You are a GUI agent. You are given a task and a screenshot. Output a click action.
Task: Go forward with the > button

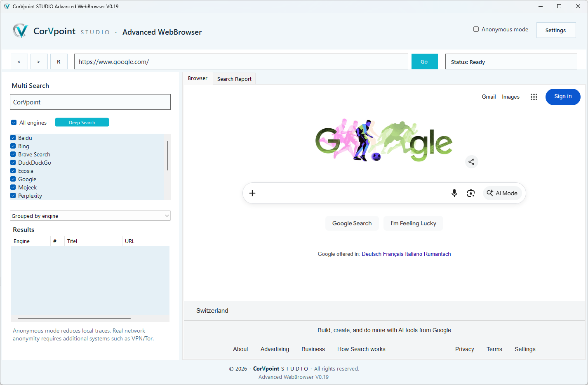point(39,61)
